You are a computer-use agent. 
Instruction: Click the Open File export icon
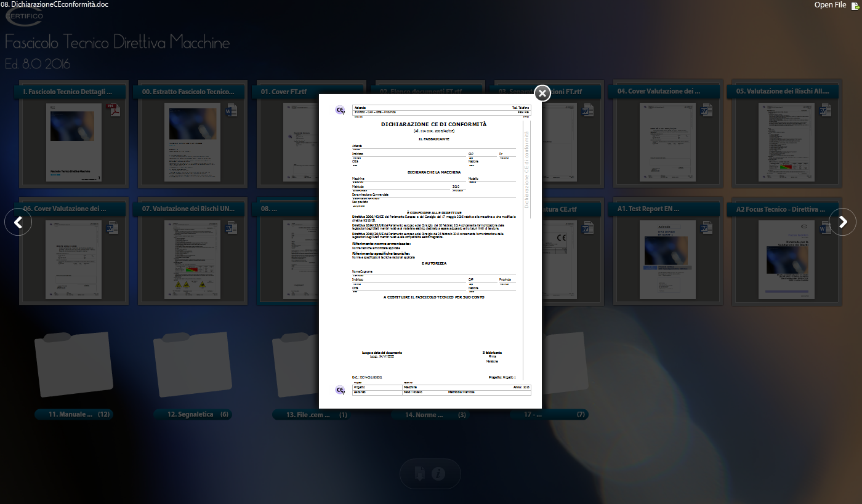[855, 6]
